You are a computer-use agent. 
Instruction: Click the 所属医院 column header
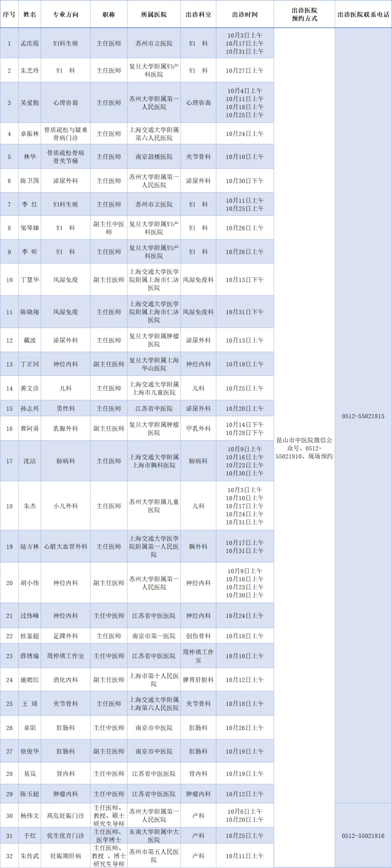point(154,15)
